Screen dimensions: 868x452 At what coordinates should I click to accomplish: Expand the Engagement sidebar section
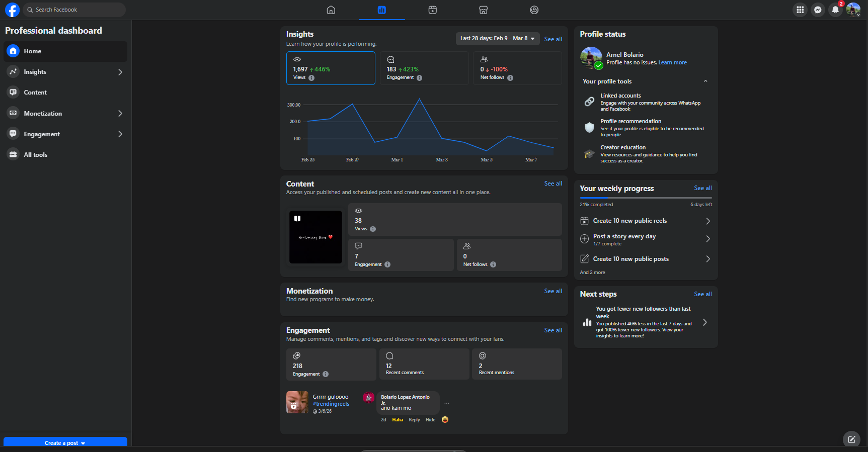(120, 134)
